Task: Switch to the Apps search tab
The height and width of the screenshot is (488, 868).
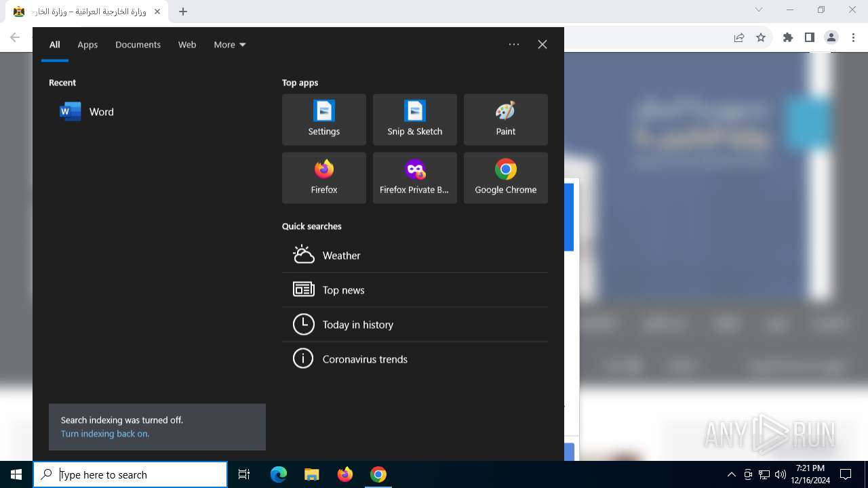Action: pos(87,45)
